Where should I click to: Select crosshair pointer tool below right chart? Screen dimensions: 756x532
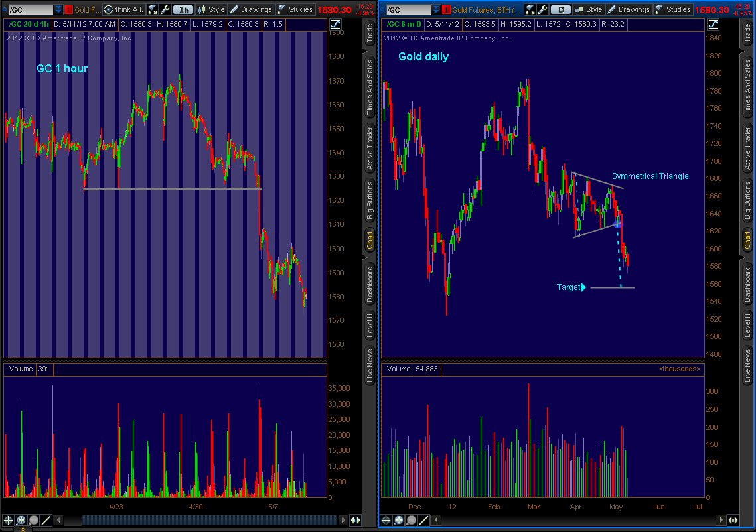386,520
